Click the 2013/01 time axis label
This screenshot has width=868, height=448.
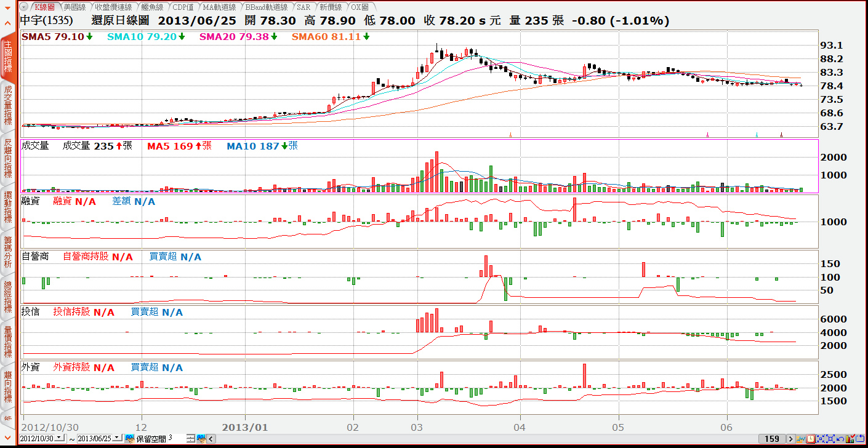click(x=245, y=426)
